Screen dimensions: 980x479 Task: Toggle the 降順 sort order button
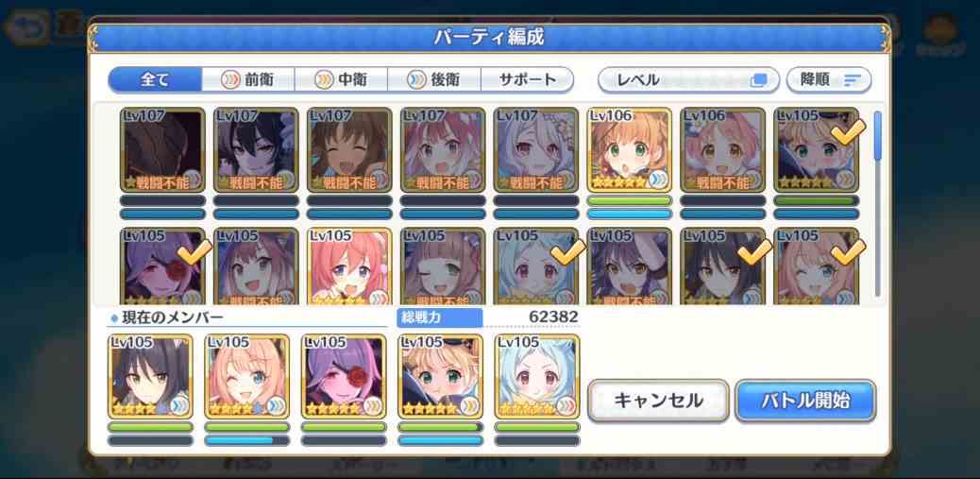coord(828,80)
